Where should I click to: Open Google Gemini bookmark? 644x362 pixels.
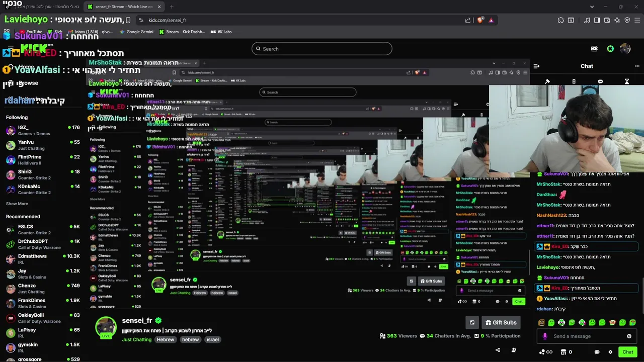[136, 32]
